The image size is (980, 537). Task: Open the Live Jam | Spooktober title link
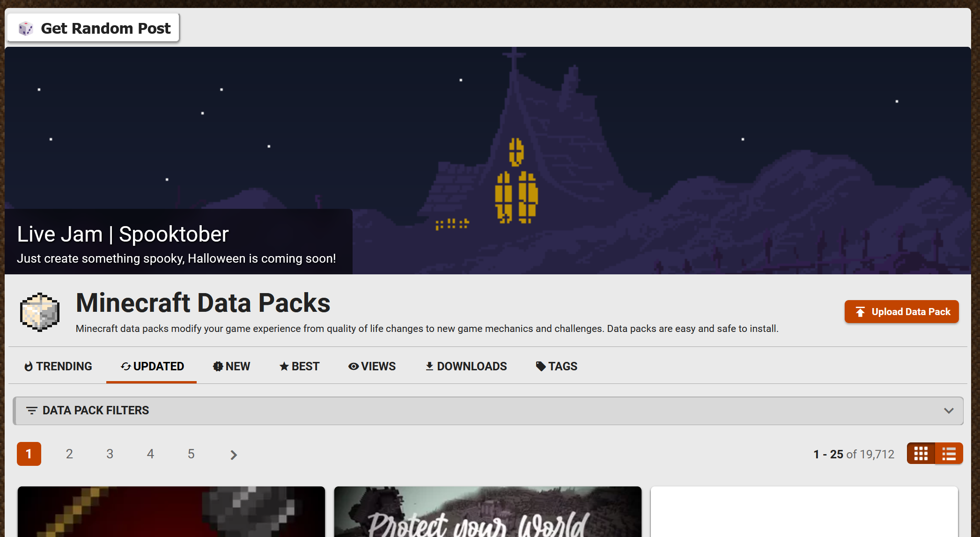[123, 234]
